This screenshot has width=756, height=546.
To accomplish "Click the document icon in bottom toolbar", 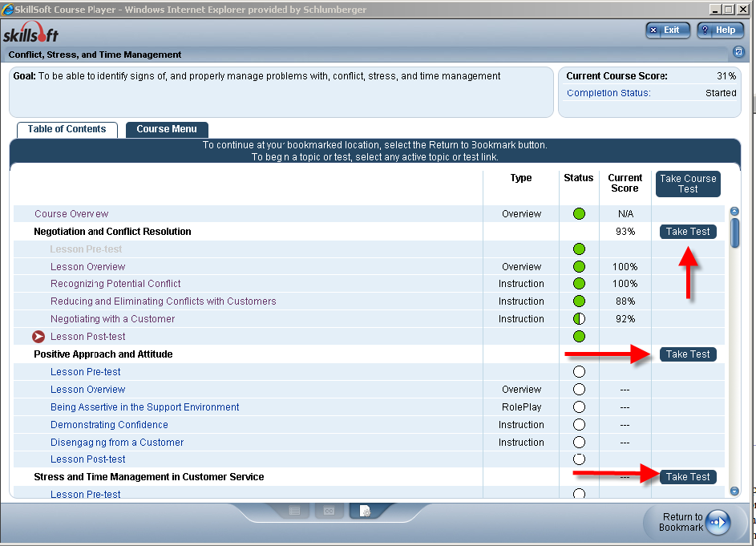I will coord(365,511).
